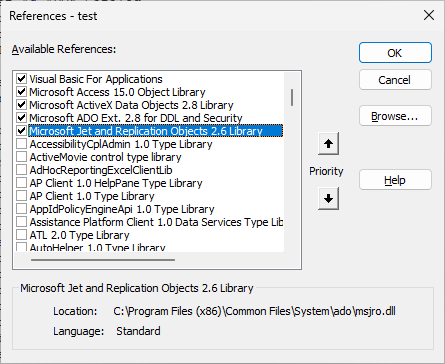445x364 pixels.
Task: Click the 'Standard' language value
Action: click(138, 331)
